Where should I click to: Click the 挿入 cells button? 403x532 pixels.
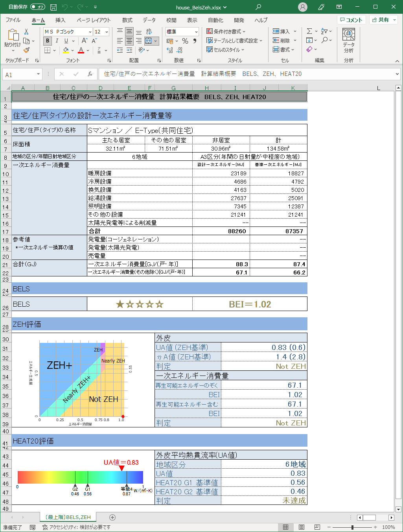[x=281, y=31]
